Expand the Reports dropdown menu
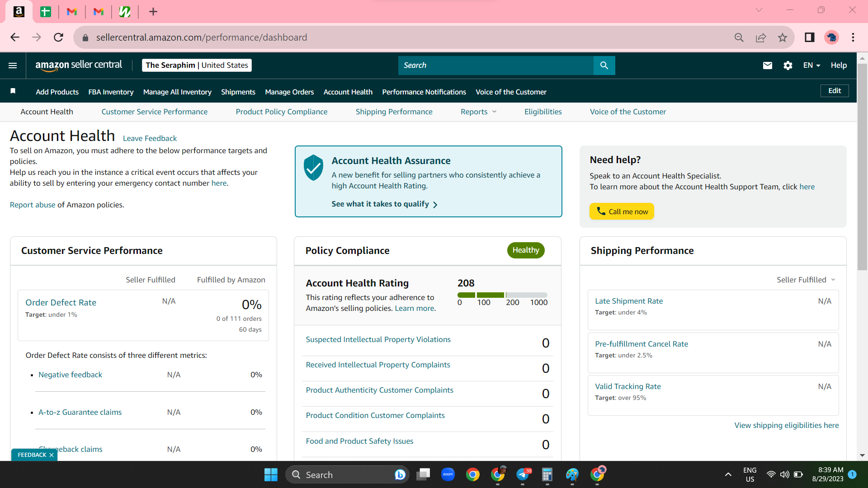The image size is (868, 488). pyautogui.click(x=478, y=112)
